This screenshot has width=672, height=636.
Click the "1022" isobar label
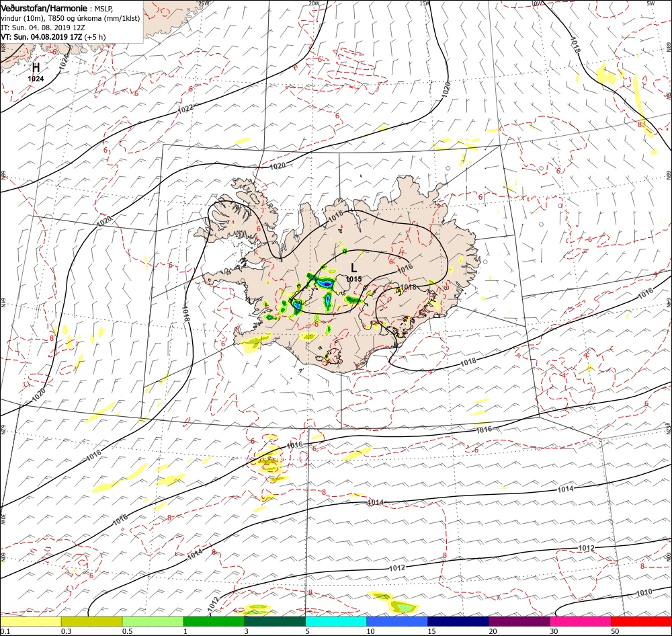click(x=185, y=110)
